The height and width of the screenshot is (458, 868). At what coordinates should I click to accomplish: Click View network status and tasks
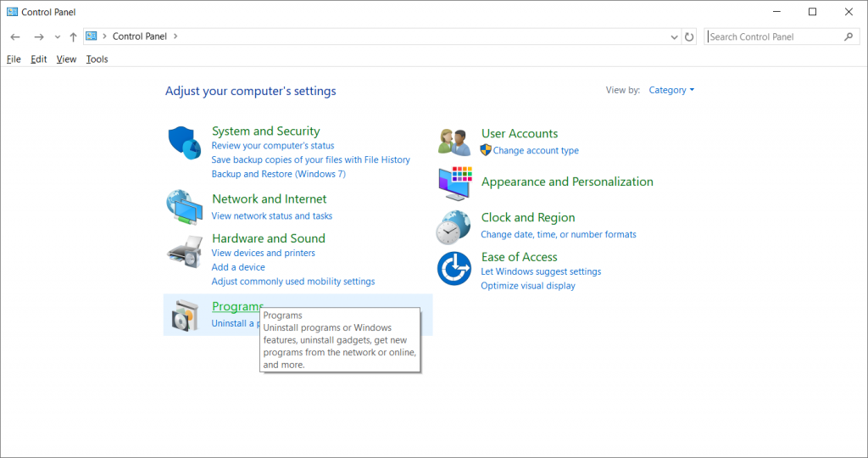(272, 216)
